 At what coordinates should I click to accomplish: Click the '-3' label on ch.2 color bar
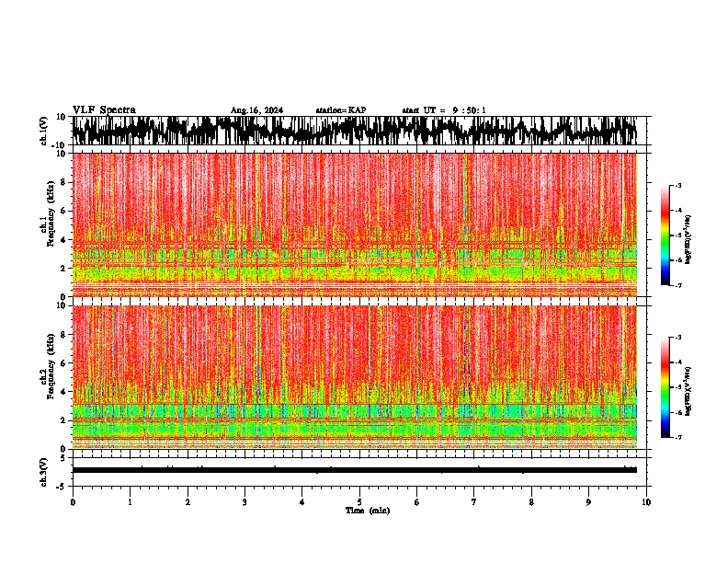[x=677, y=338]
